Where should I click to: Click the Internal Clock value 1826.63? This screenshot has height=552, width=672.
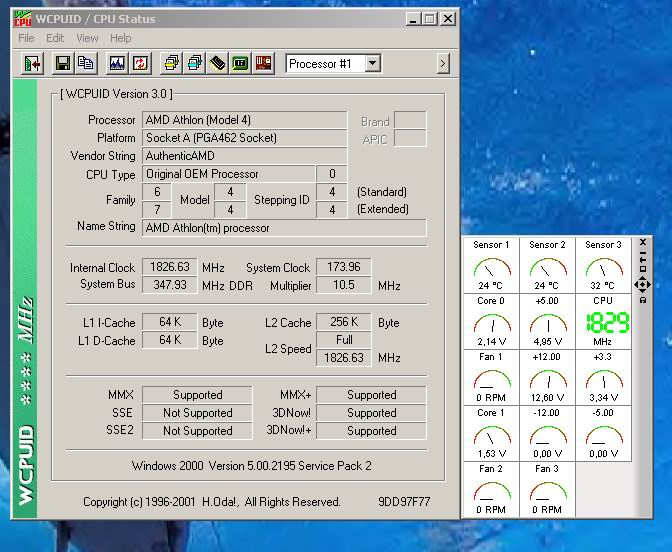170,267
